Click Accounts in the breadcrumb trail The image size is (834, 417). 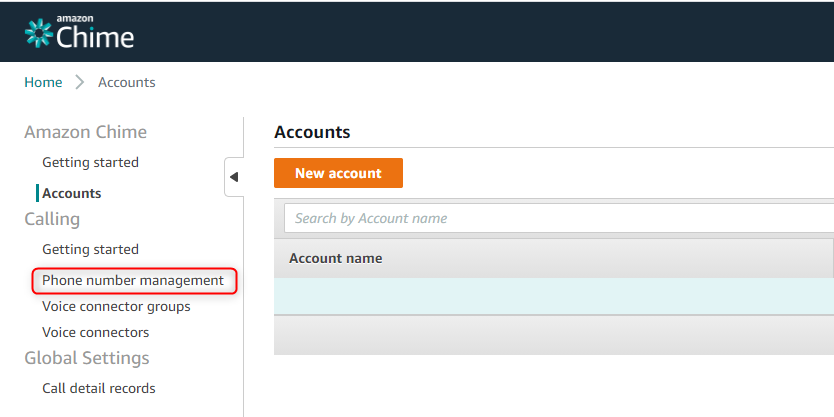(127, 82)
